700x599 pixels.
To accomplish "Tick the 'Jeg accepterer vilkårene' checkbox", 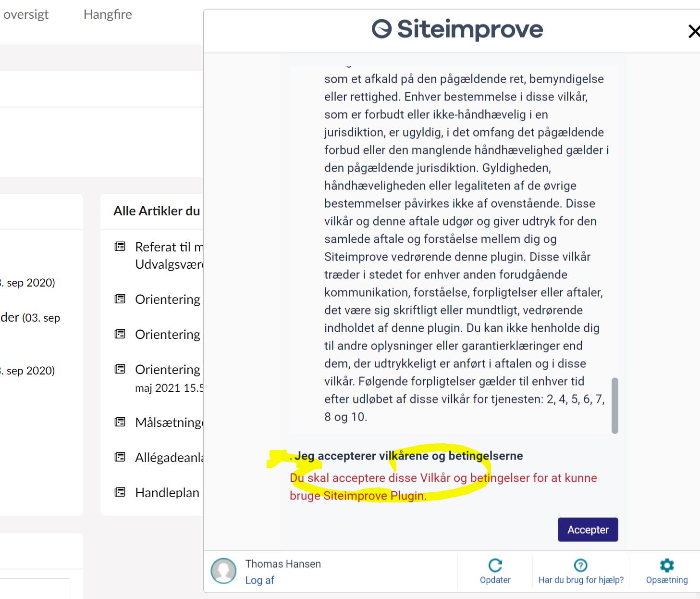I will click(290, 458).
